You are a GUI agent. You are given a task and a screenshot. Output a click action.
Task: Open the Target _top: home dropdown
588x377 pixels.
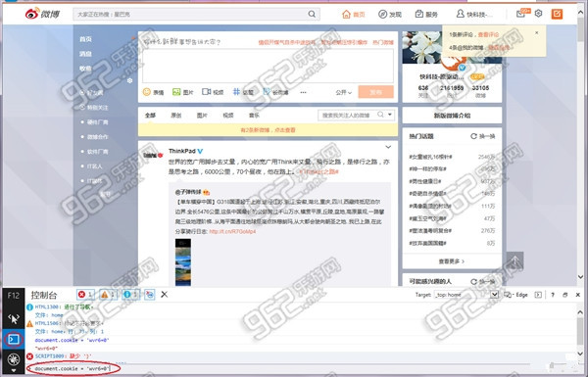pos(466,295)
